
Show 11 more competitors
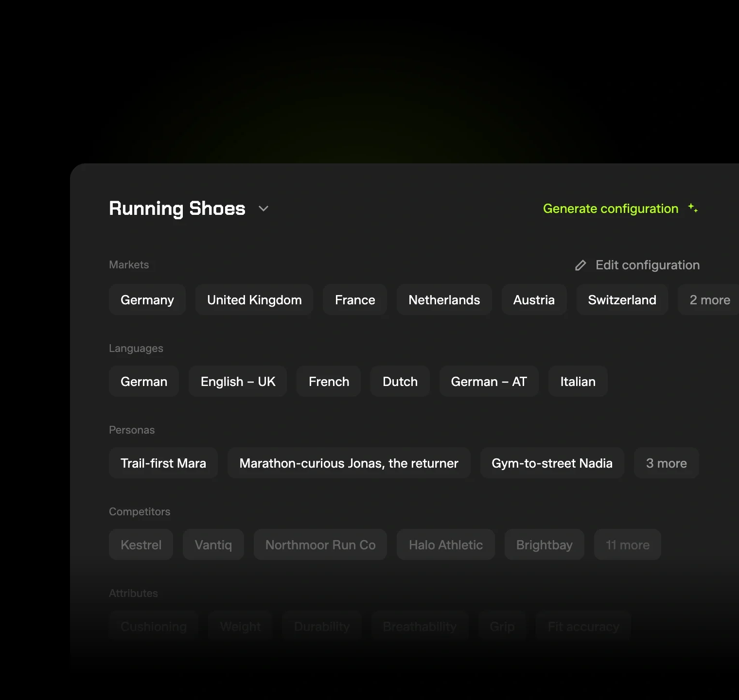point(628,545)
